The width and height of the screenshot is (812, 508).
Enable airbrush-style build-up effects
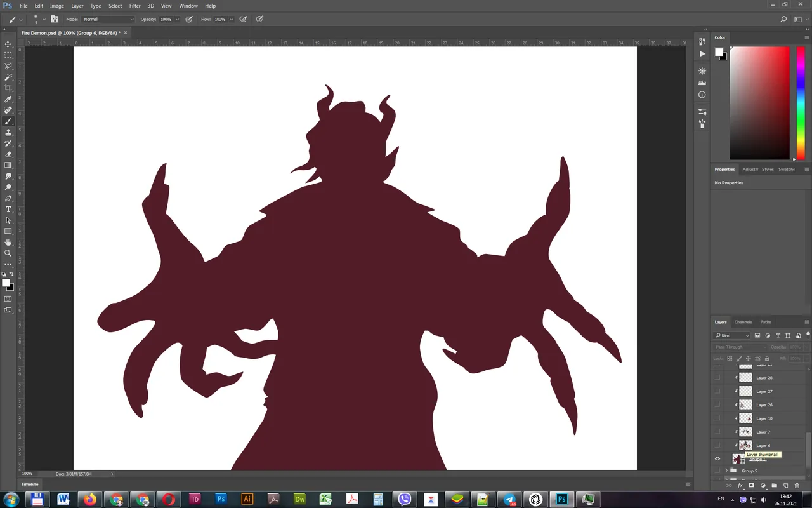[x=243, y=20]
